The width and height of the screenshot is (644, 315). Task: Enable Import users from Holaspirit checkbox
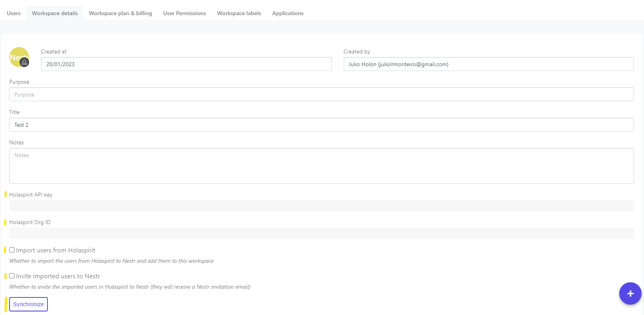pos(12,250)
